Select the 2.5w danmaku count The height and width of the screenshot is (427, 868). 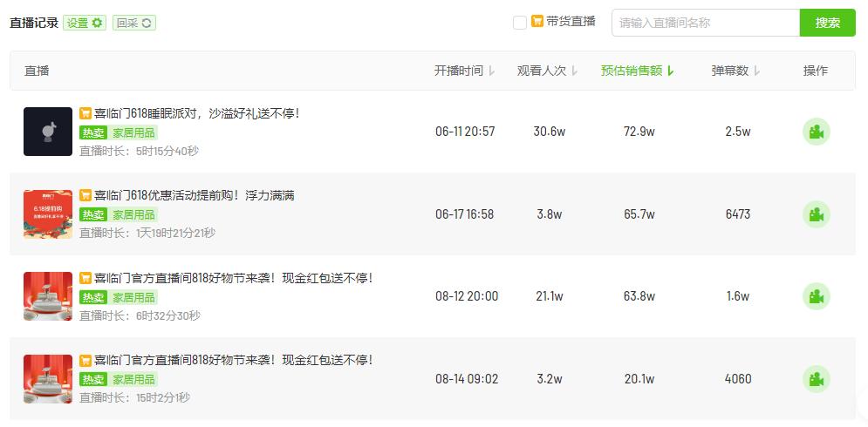[738, 132]
